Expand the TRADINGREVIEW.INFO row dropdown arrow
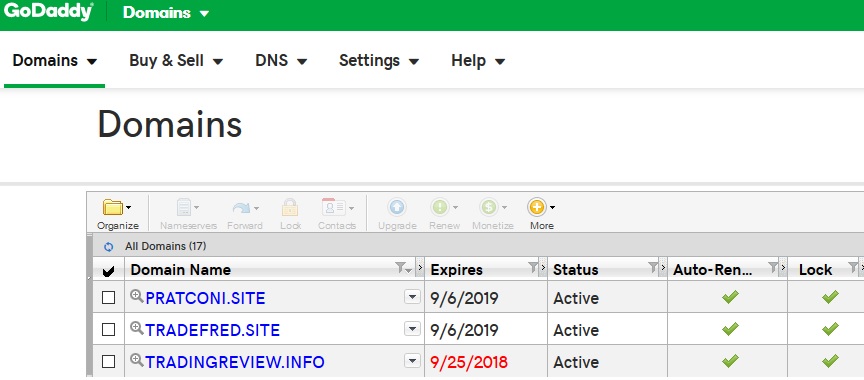The height and width of the screenshot is (380, 864). [x=412, y=361]
